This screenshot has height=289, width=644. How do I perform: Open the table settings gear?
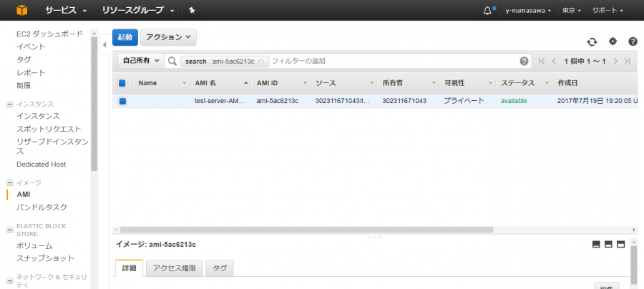click(x=613, y=41)
